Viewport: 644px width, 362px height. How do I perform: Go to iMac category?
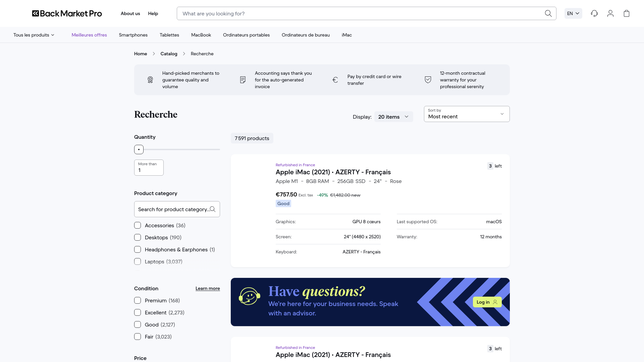tap(347, 35)
